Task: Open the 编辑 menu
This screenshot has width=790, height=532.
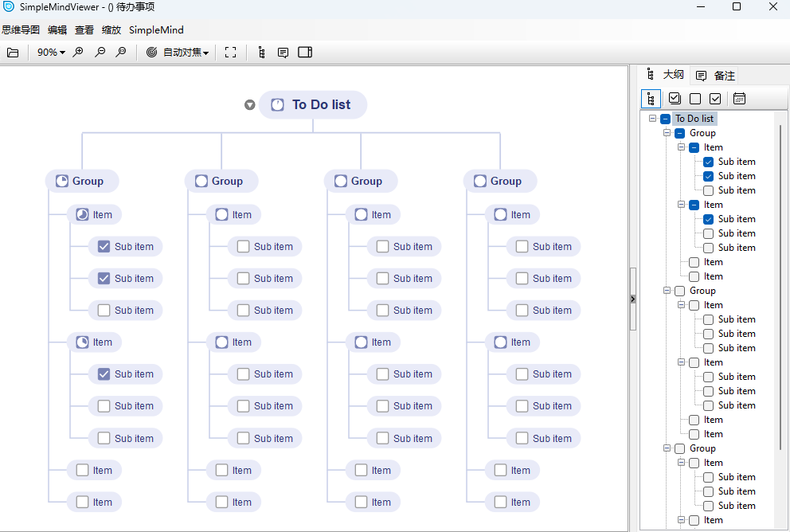Action: point(57,30)
